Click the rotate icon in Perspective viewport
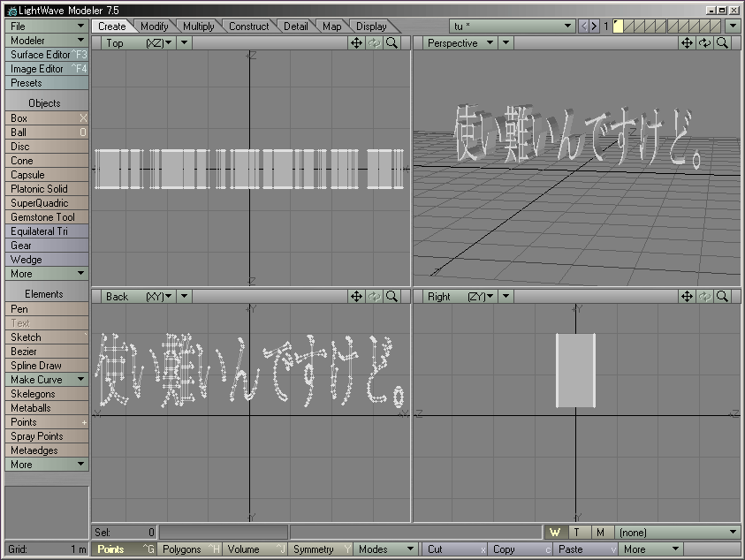This screenshot has height=560, width=745. click(x=704, y=42)
